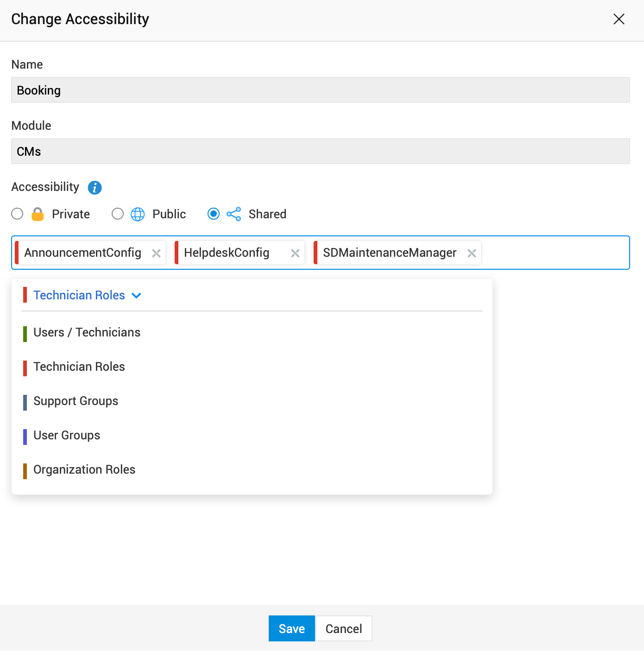
Task: Click the Accessibility label text
Action: 45,187
